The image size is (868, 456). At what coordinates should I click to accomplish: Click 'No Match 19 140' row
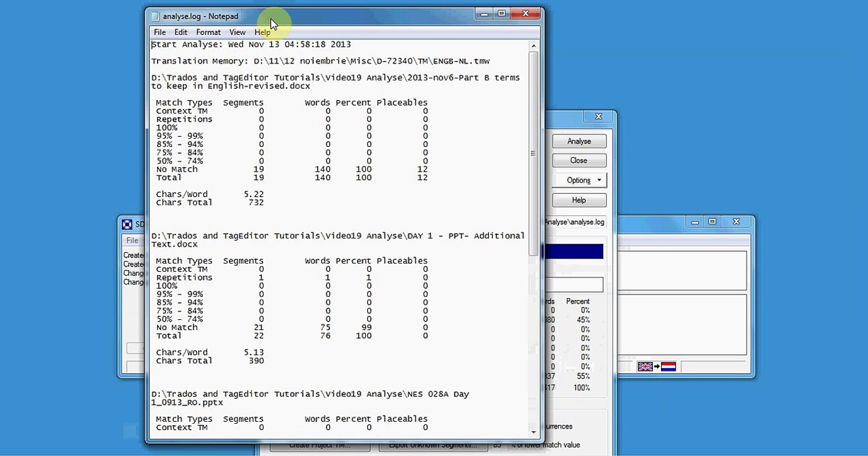292,170
